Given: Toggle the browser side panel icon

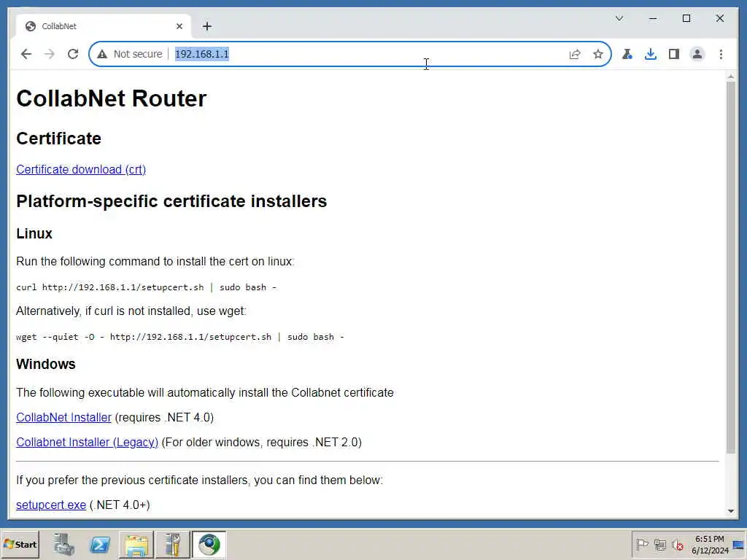Looking at the screenshot, I should pyautogui.click(x=673, y=54).
